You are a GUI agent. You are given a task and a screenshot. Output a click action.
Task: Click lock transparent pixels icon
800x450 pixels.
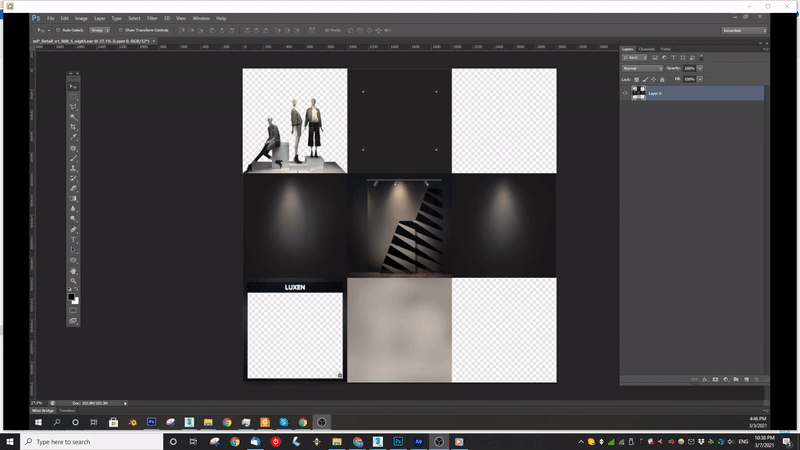tap(634, 77)
